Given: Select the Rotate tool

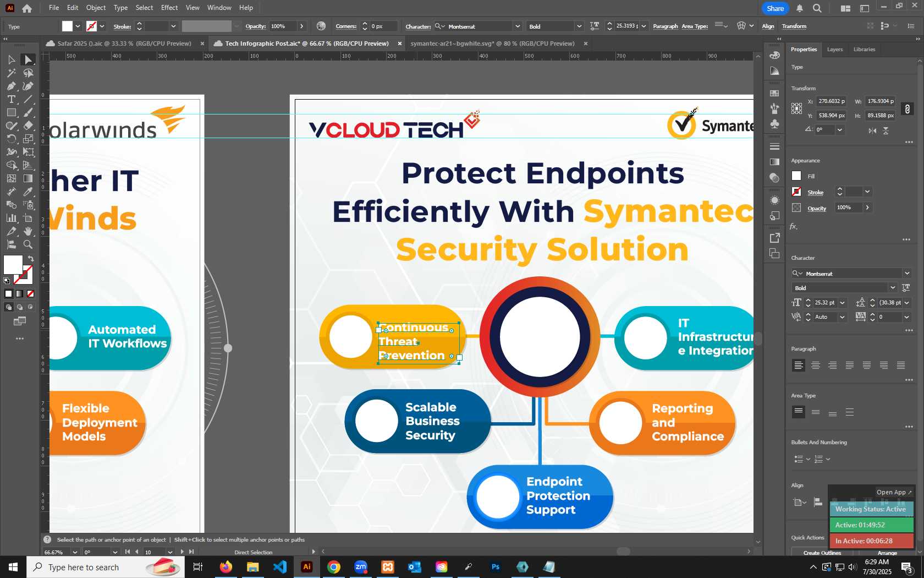Looking at the screenshot, I should coord(11,139).
